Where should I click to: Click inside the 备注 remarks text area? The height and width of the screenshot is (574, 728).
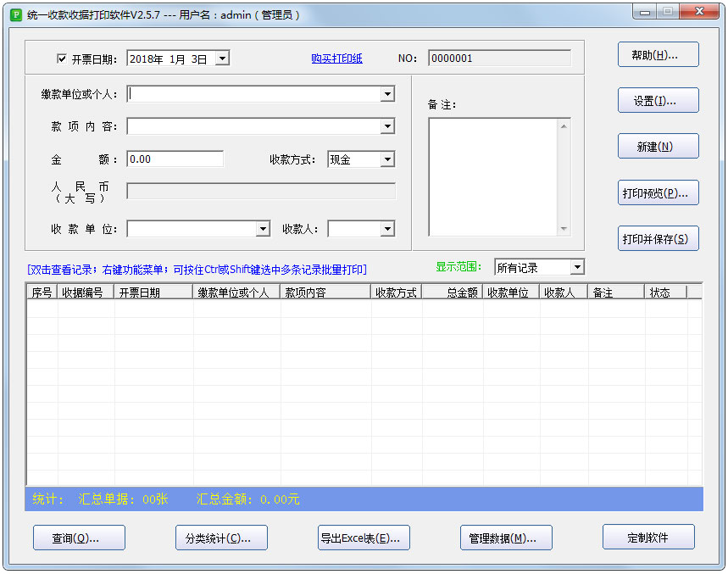tap(492, 176)
